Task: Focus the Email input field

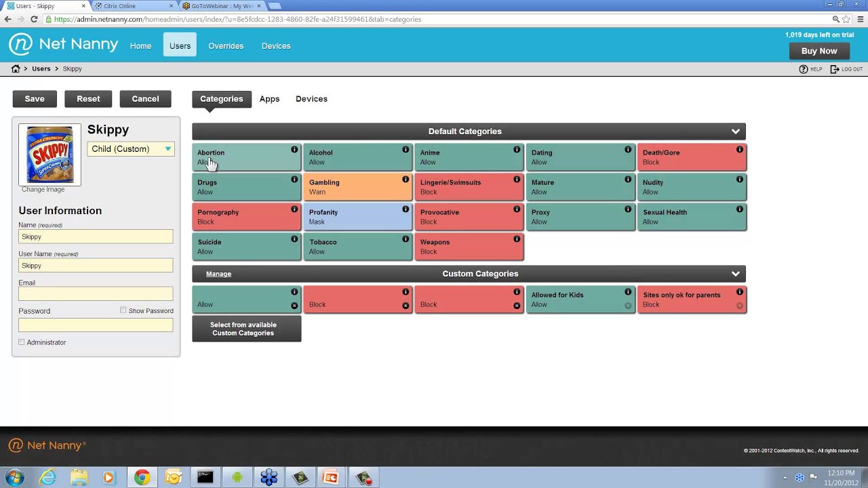Action: pos(96,293)
